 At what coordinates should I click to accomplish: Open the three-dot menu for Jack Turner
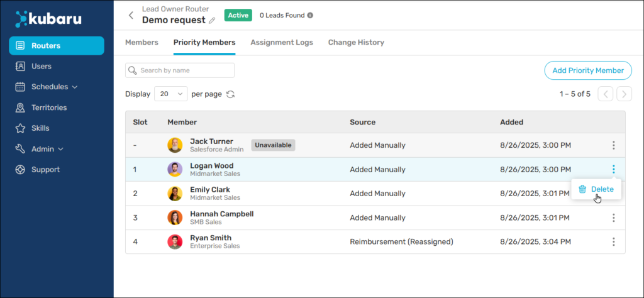(613, 145)
